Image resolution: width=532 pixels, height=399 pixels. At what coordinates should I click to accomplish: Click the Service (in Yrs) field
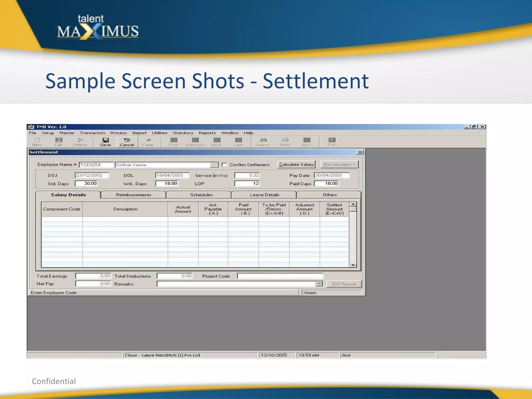coord(247,175)
